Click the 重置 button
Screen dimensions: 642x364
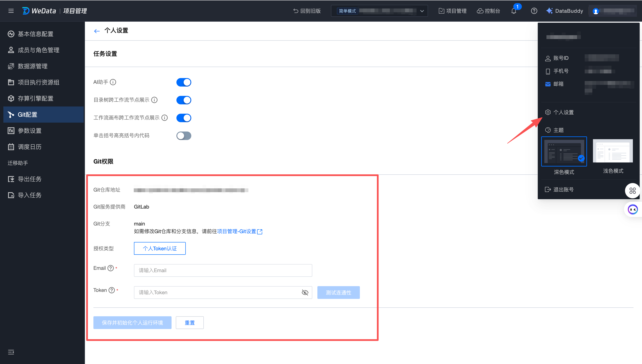(x=189, y=322)
